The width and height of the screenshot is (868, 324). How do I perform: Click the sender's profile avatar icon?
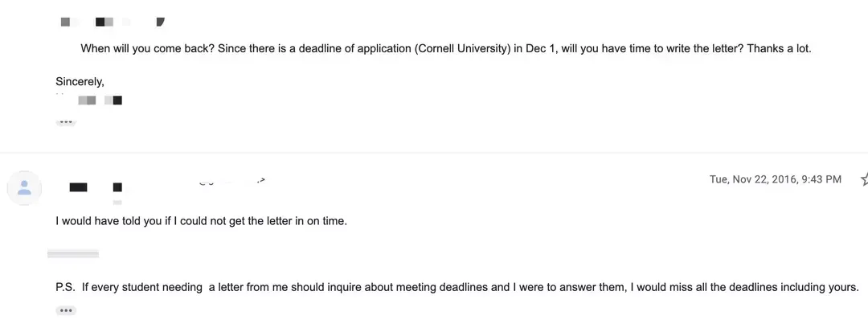click(x=24, y=187)
